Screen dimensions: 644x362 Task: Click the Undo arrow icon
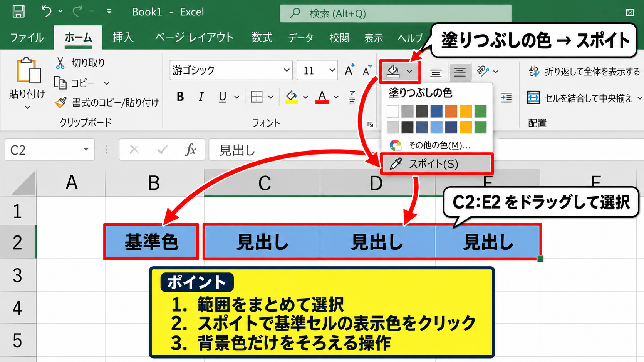click(x=46, y=12)
